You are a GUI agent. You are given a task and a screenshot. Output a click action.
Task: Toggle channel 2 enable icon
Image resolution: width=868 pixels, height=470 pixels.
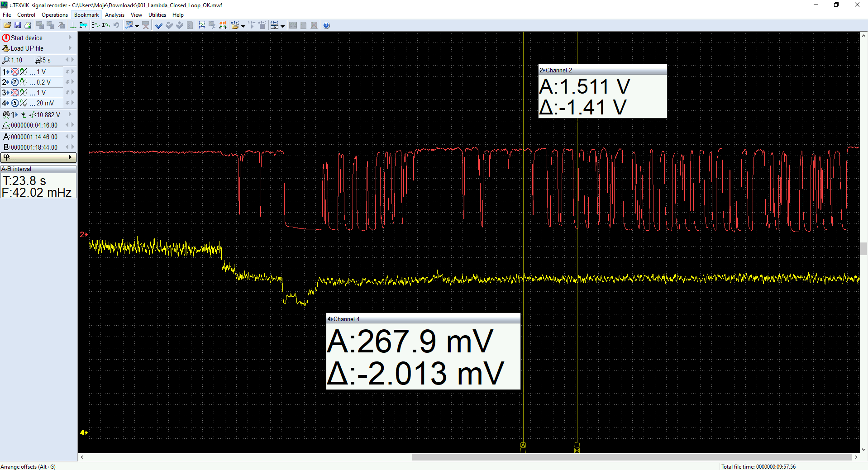click(x=15, y=82)
